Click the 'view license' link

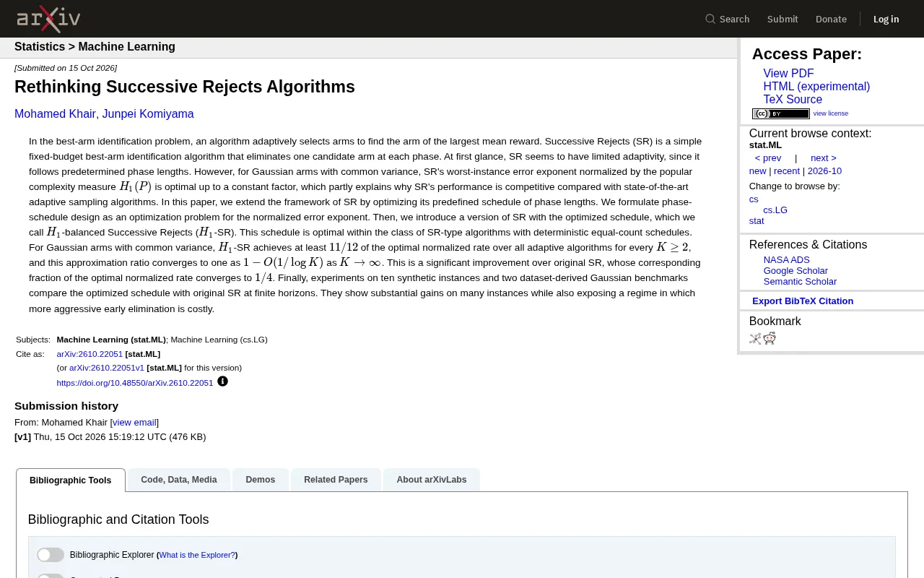point(831,113)
